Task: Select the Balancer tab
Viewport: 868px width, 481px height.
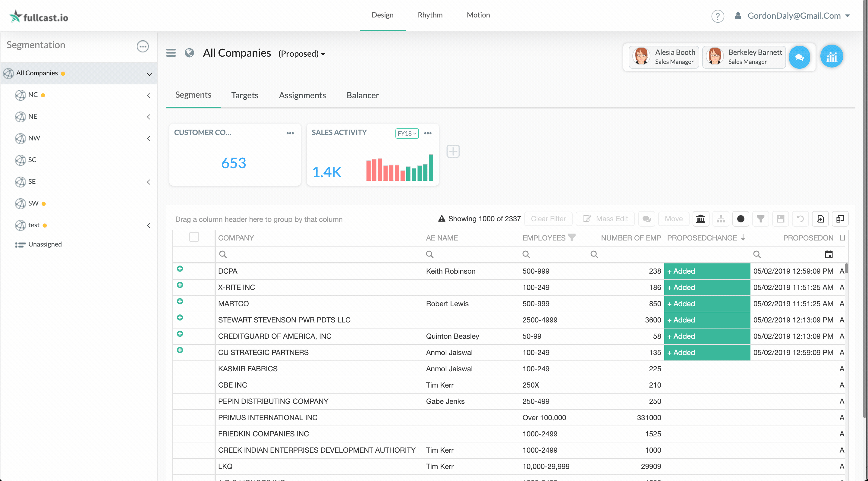Action: click(363, 95)
